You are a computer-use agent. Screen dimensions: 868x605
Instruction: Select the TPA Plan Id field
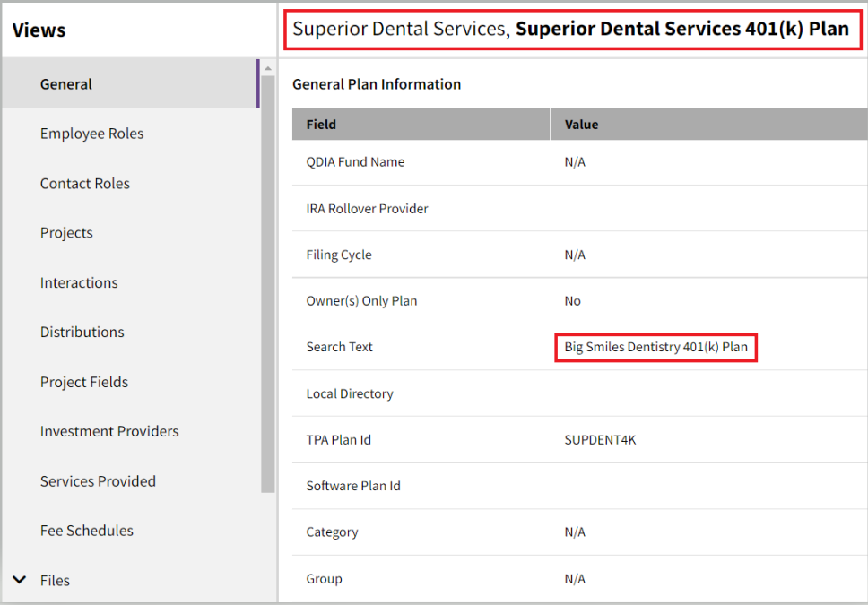338,439
